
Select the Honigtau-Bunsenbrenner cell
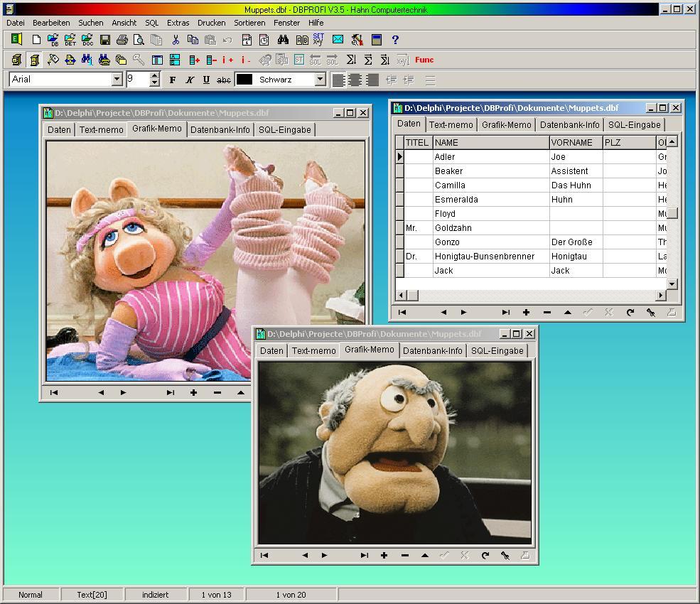(491, 257)
